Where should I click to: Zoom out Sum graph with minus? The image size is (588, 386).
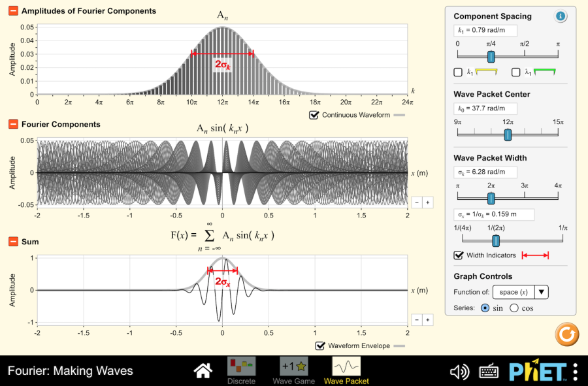coord(416,320)
